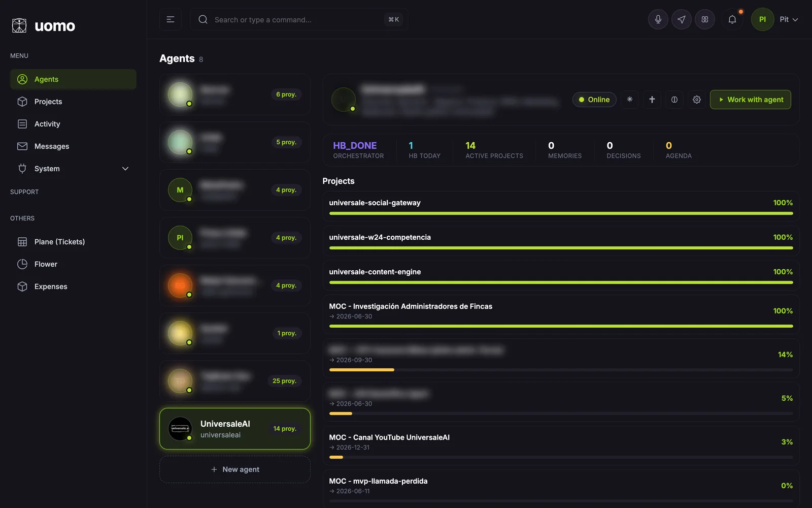Collapse the sidebar with the hamburger icon
The height and width of the screenshot is (508, 812).
[171, 19]
